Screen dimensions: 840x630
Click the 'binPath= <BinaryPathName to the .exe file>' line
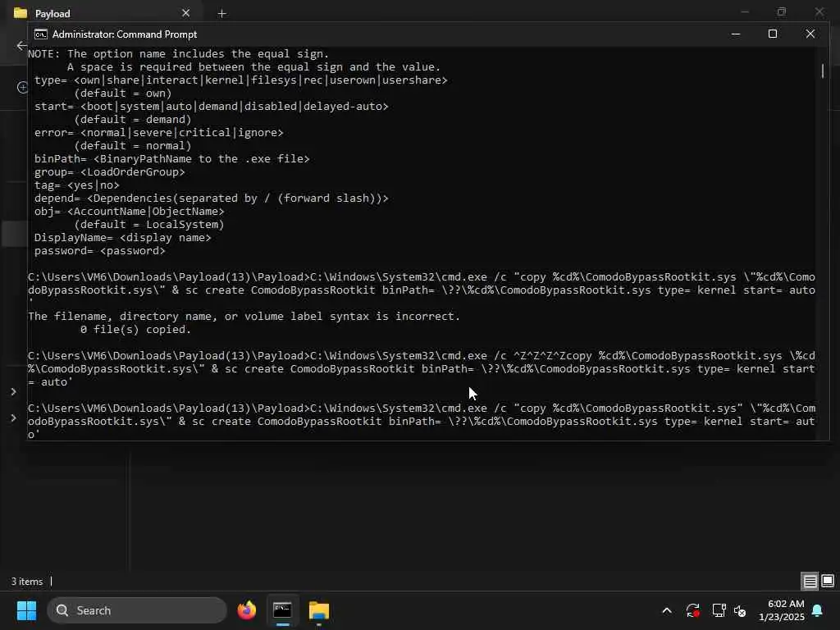pos(172,159)
